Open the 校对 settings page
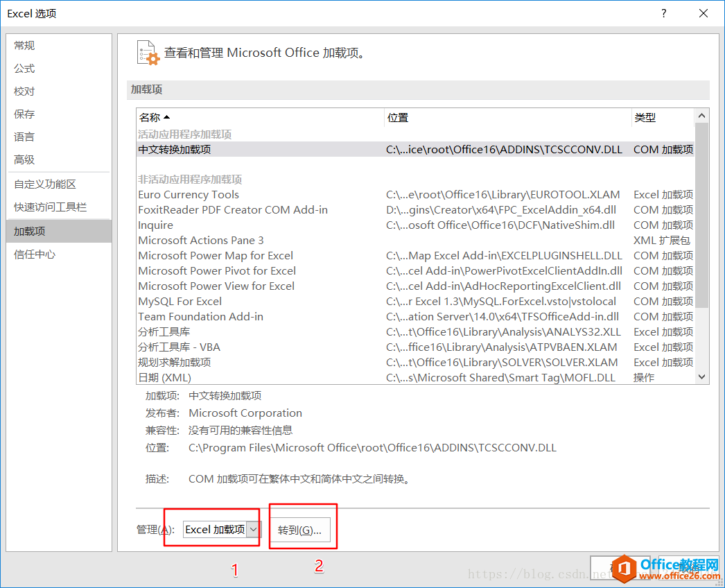Image resolution: width=725 pixels, height=588 pixels. (x=24, y=91)
